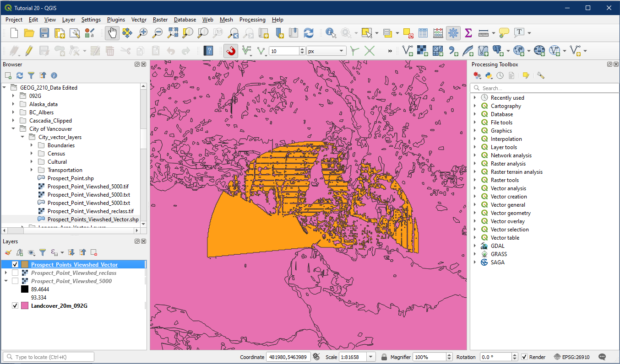Open the snapping units px dropdown
The image size is (620, 364).
click(326, 51)
